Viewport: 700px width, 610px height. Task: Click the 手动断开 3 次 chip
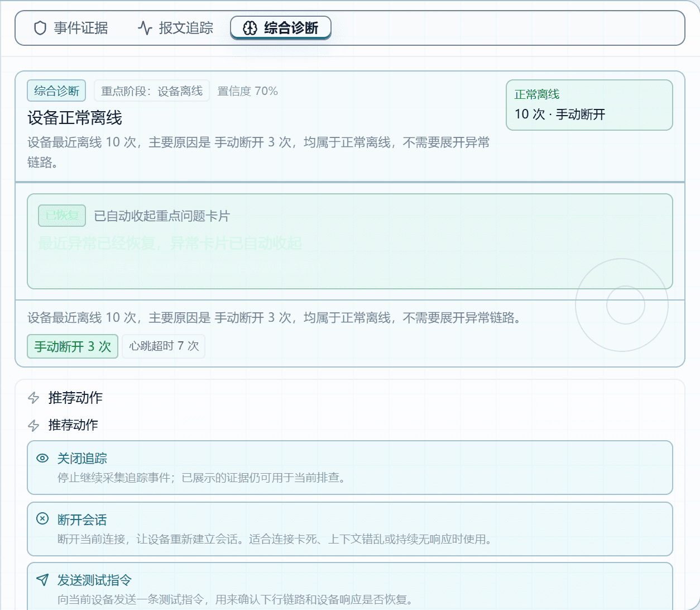(73, 346)
